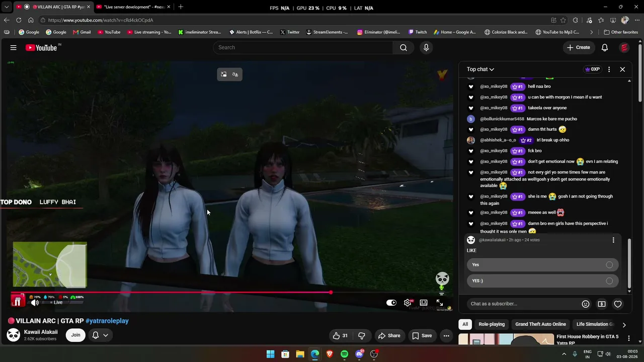Open Spotify from the taskbar
644x362 pixels.
point(344,354)
